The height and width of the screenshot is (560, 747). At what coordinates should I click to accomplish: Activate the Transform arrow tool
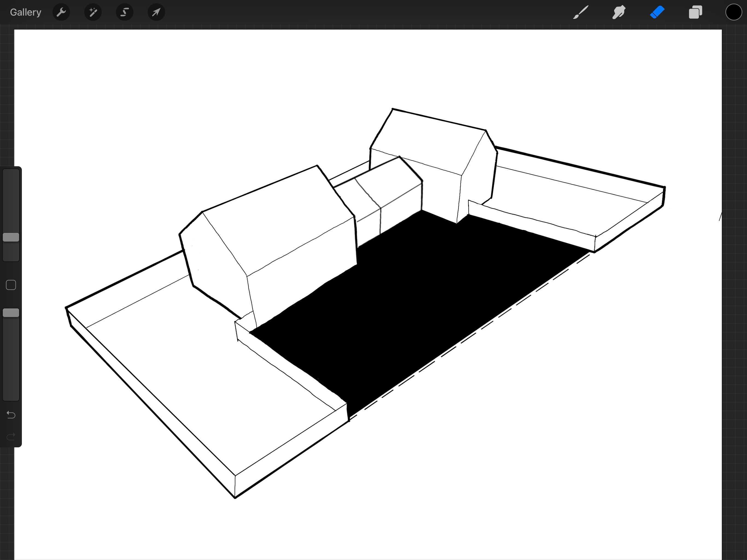pos(156,13)
